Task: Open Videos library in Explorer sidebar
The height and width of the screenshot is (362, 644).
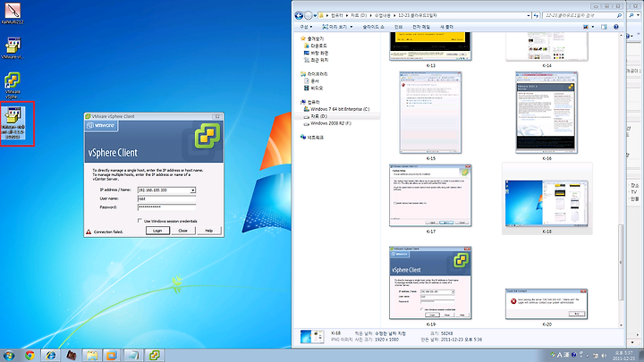Action: click(x=313, y=88)
